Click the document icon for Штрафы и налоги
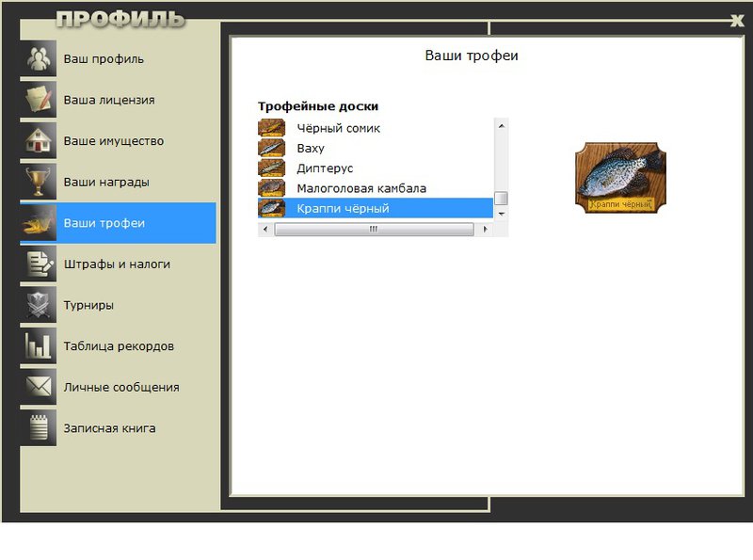Screen dimensions: 753x560 pyautogui.click(x=39, y=264)
